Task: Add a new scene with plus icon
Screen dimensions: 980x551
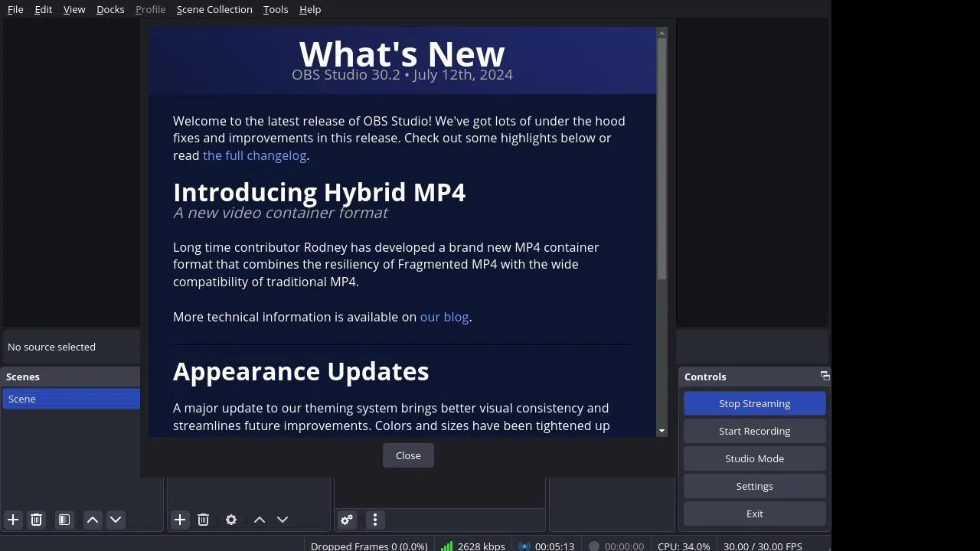Action: 13,520
